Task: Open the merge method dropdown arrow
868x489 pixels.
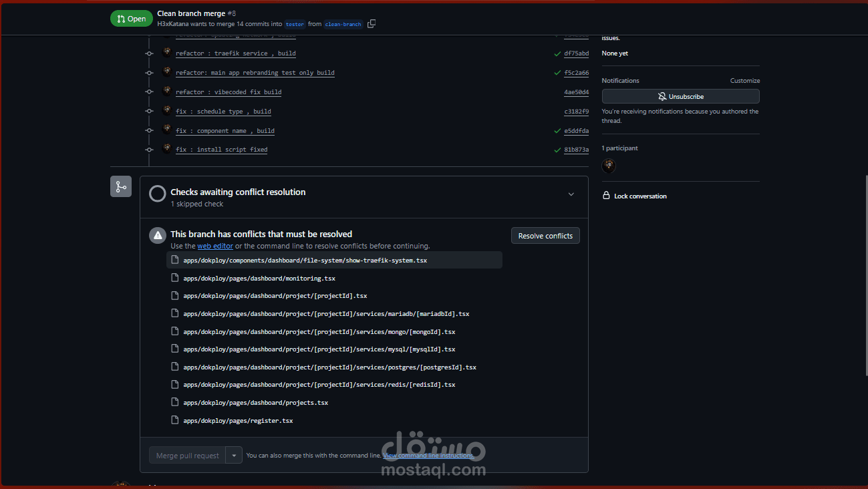Action: [x=234, y=456]
